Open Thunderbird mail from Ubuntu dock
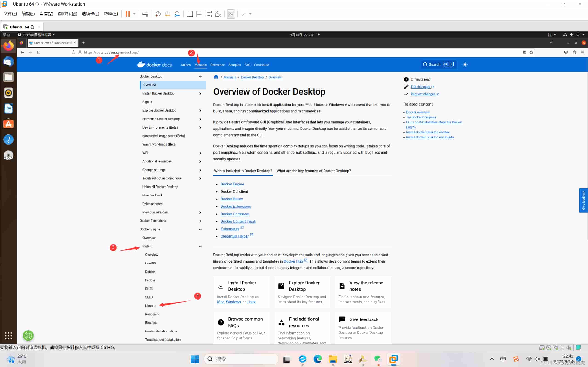The width and height of the screenshot is (588, 367). coord(9,62)
